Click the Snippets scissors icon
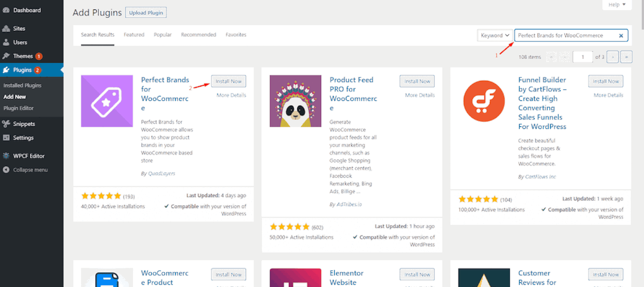Screen dimensions: 644x287 6,124
